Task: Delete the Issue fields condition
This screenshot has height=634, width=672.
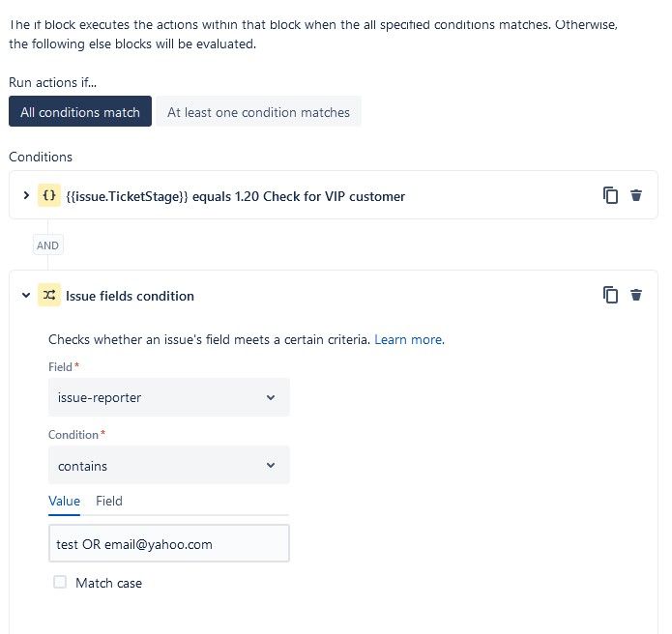Action: [x=636, y=295]
